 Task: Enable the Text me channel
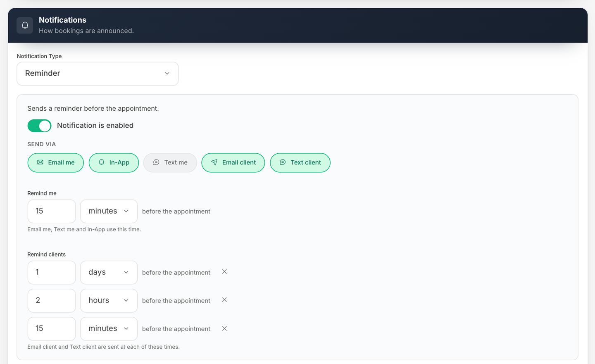click(x=170, y=163)
